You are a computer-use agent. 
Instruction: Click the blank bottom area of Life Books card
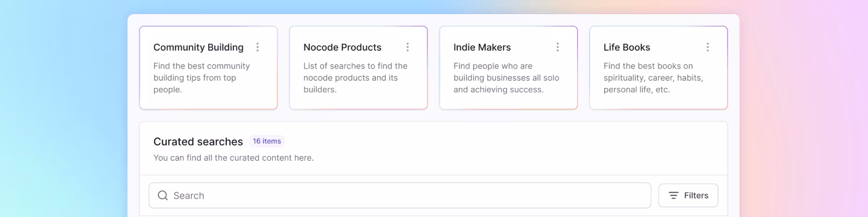click(x=658, y=101)
